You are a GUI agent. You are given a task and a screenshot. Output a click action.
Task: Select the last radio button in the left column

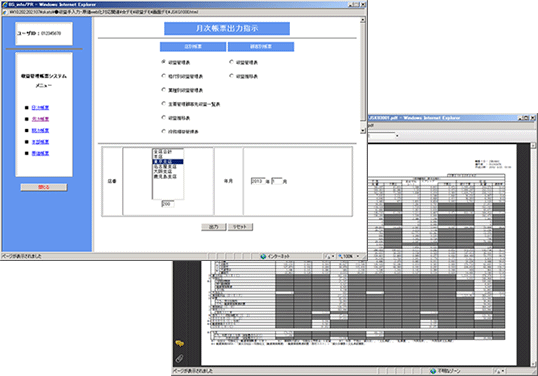pos(164,131)
